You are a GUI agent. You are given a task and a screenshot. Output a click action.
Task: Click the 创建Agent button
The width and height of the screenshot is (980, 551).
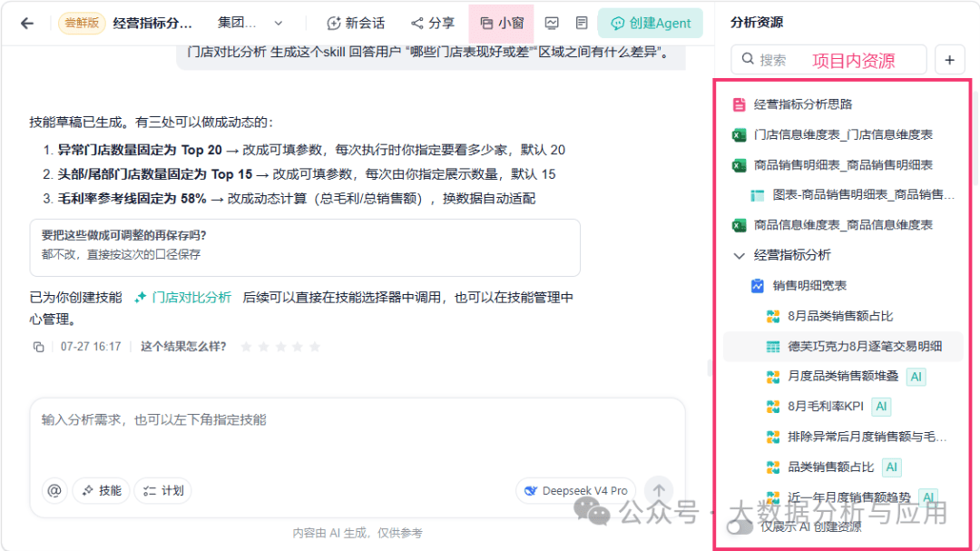pos(650,23)
